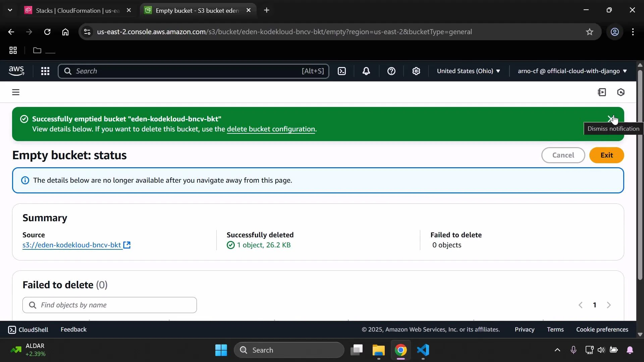
Task: Click the Find objects by name field
Action: pyautogui.click(x=109, y=305)
